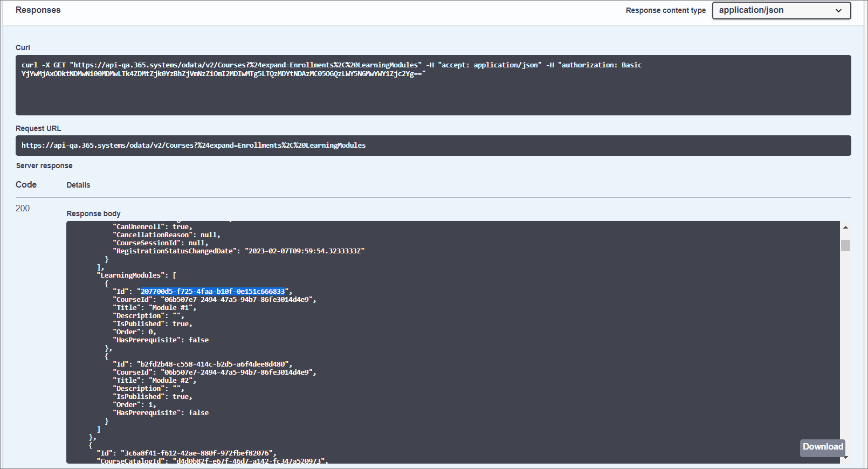The height and width of the screenshot is (469, 868).
Task: Click the Responses section heading
Action: pyautogui.click(x=38, y=10)
